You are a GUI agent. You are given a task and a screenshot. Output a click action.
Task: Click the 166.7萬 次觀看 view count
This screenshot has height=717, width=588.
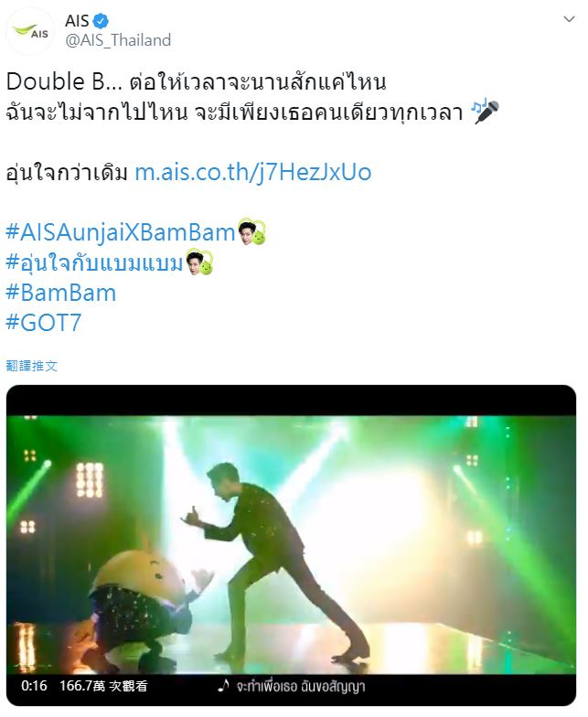pyautogui.click(x=103, y=686)
